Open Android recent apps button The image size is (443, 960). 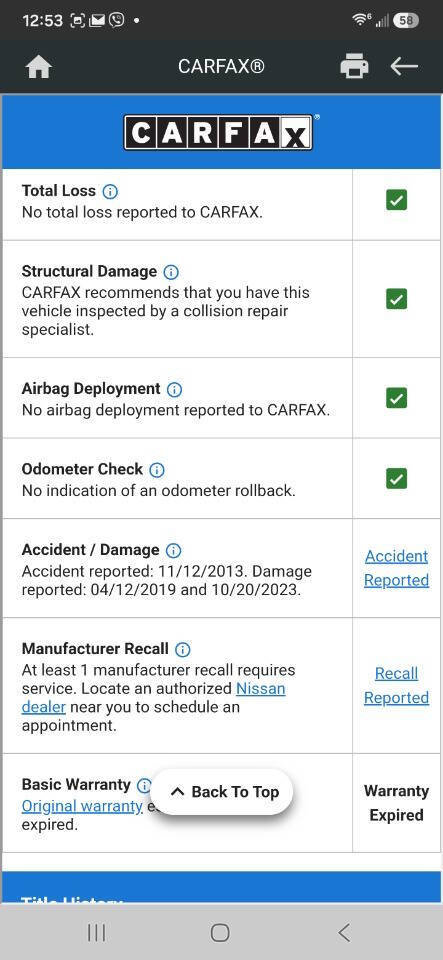pos(96,932)
